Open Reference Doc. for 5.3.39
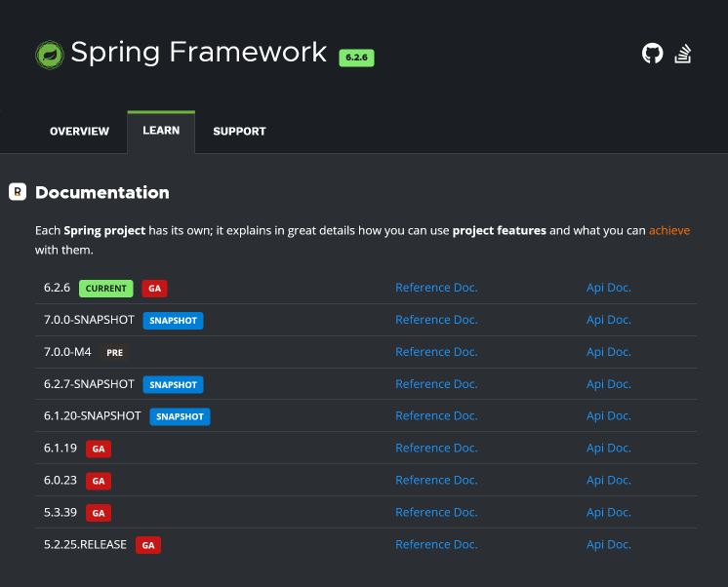 [436, 512]
